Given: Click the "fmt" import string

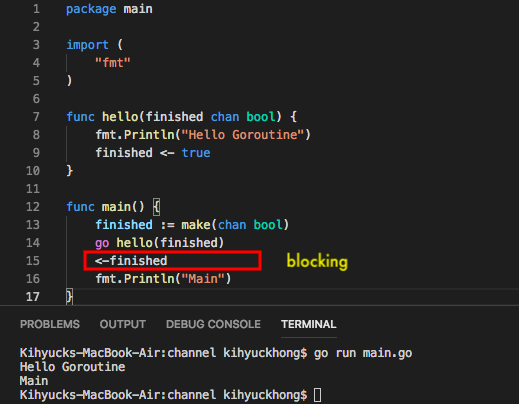Looking at the screenshot, I should 113,63.
